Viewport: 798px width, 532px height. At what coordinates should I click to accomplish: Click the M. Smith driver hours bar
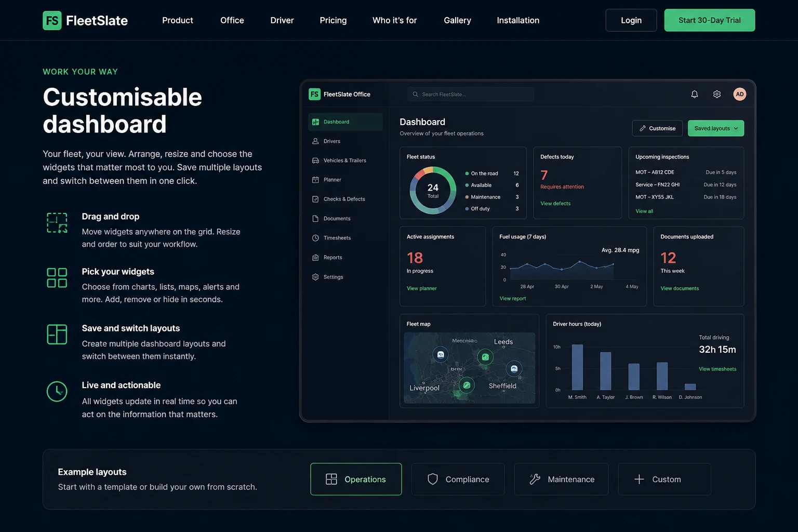tap(577, 367)
